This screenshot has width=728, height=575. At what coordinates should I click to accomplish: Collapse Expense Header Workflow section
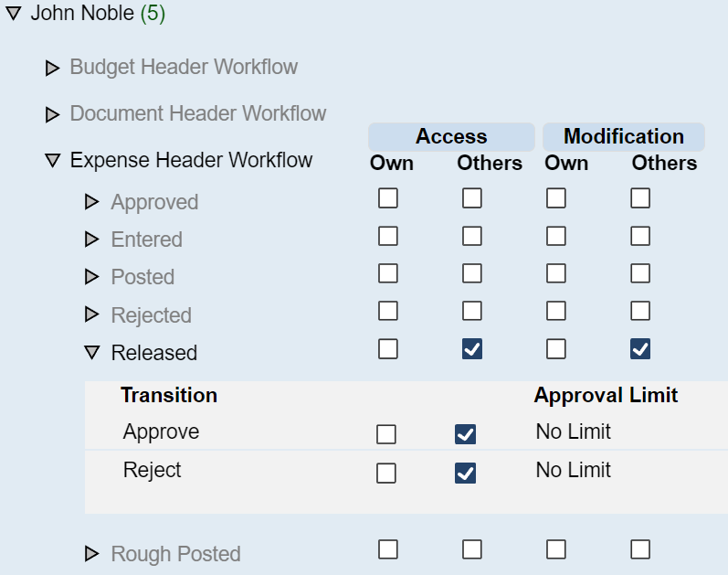click(x=52, y=162)
